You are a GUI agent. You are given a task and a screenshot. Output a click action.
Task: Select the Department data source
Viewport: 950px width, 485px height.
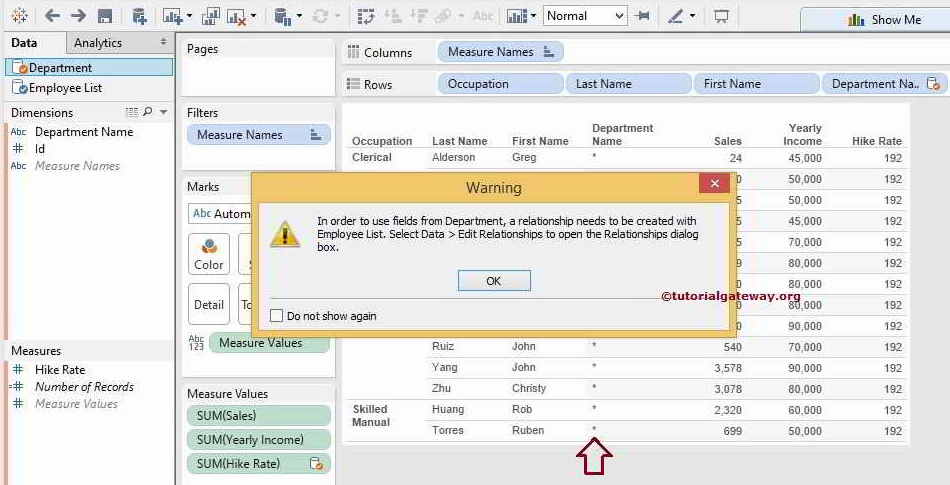point(89,68)
